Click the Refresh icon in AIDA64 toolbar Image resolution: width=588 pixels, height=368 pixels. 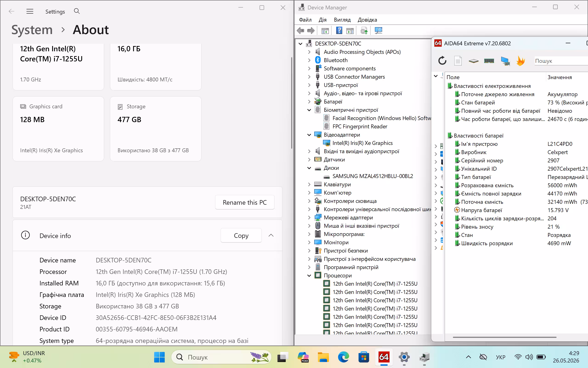point(442,60)
